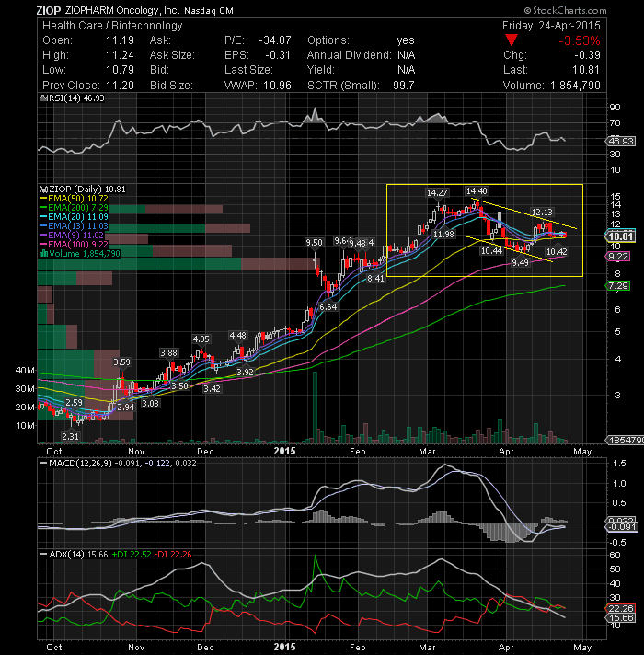
Task: Click the Nasdaq CM exchange label
Action: click(x=209, y=11)
